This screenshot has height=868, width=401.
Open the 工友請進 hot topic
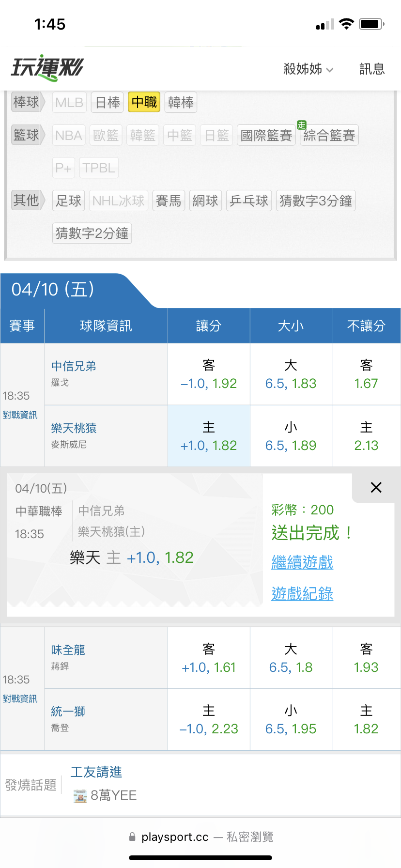click(96, 772)
